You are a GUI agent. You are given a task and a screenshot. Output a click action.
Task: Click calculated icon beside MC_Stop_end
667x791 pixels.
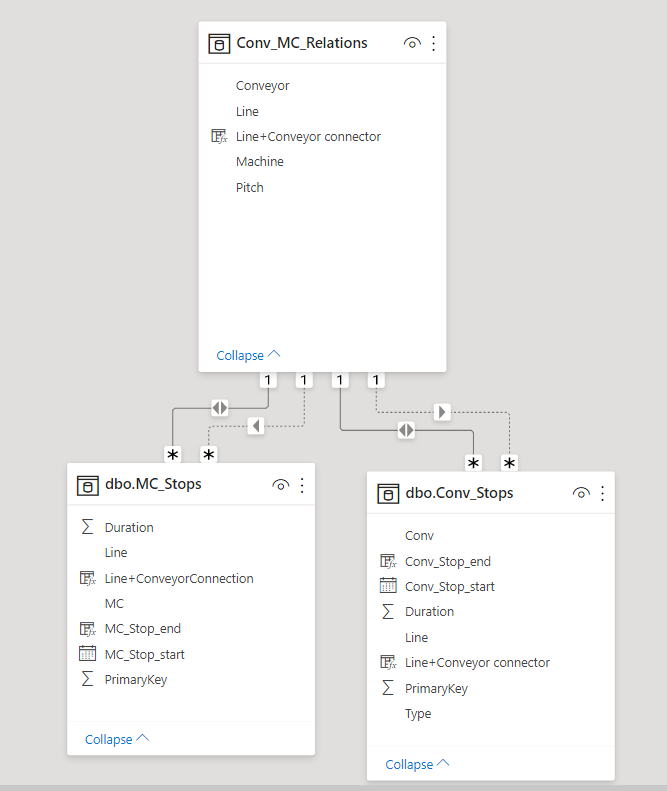(87, 629)
